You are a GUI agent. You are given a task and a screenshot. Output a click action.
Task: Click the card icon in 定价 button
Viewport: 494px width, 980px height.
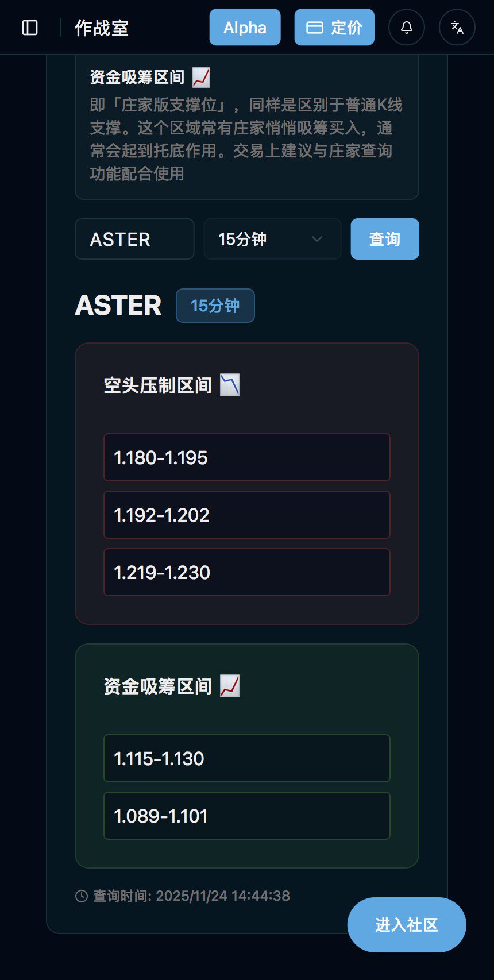click(315, 28)
